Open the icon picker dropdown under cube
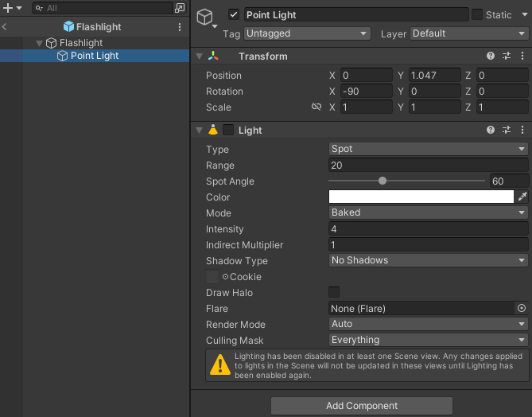This screenshot has width=532, height=417. pyautogui.click(x=215, y=26)
